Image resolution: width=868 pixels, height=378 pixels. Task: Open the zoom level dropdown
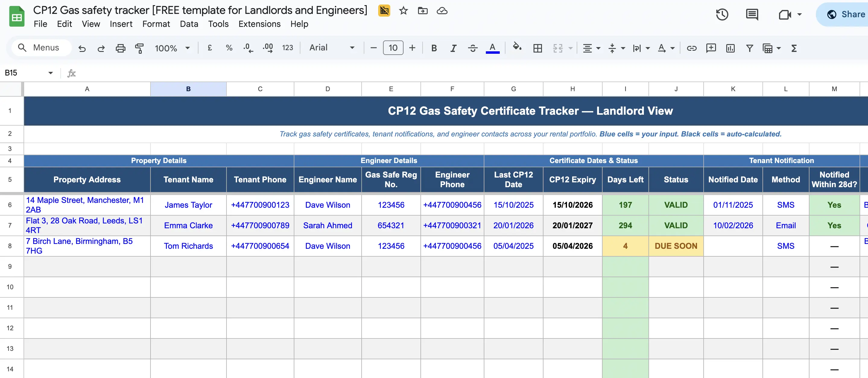click(172, 48)
